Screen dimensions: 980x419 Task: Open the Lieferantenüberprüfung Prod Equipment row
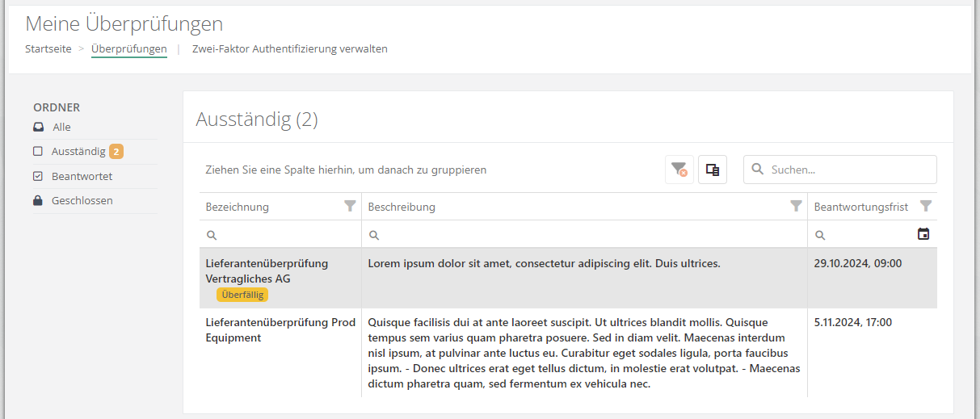(x=280, y=330)
